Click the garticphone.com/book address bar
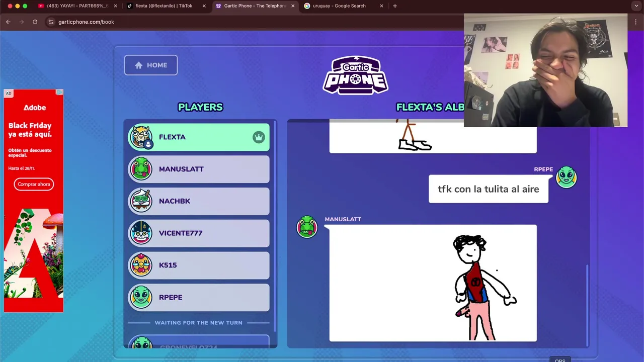The height and width of the screenshot is (362, 644). pyautogui.click(x=252, y=22)
